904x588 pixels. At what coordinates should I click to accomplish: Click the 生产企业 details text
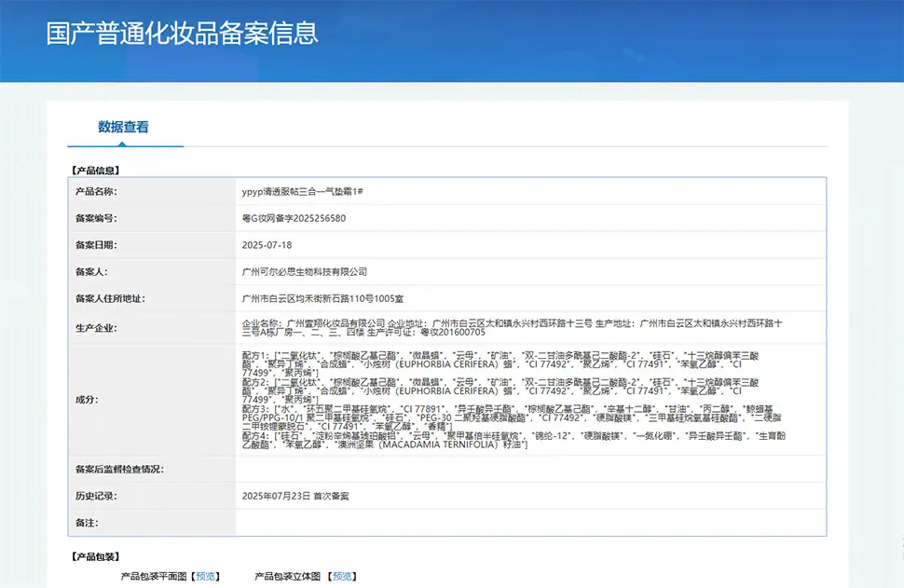511,326
